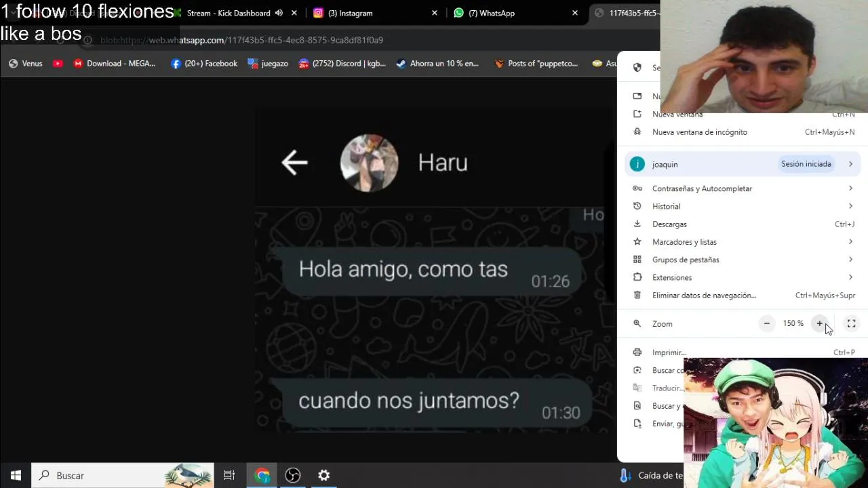Select Eliminar datos de navegación
The width and height of the screenshot is (868, 488).
tap(743, 296)
